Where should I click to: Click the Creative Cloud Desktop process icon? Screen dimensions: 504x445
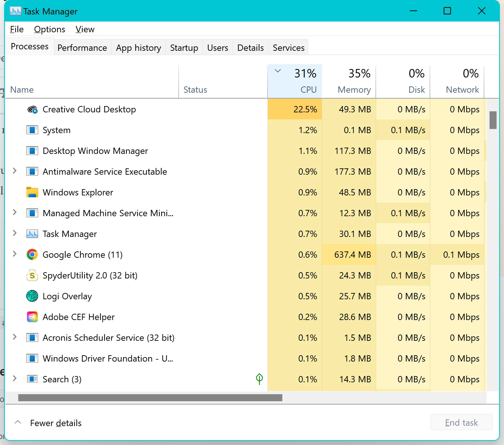pos(32,109)
